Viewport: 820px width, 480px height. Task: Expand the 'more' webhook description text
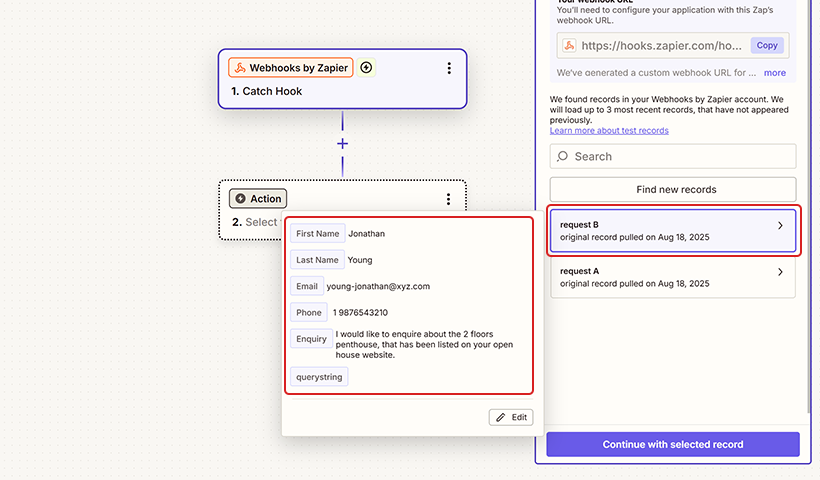(x=774, y=73)
